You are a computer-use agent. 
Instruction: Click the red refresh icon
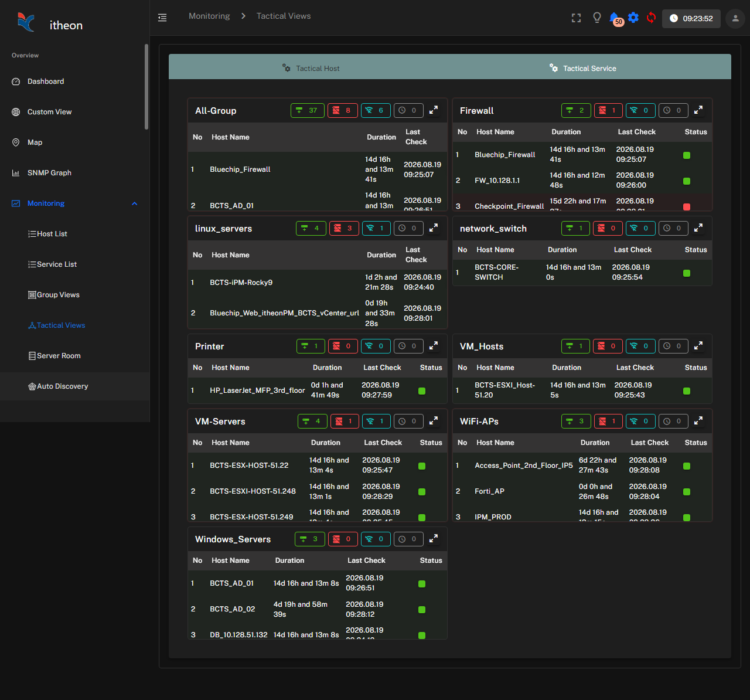tap(651, 18)
